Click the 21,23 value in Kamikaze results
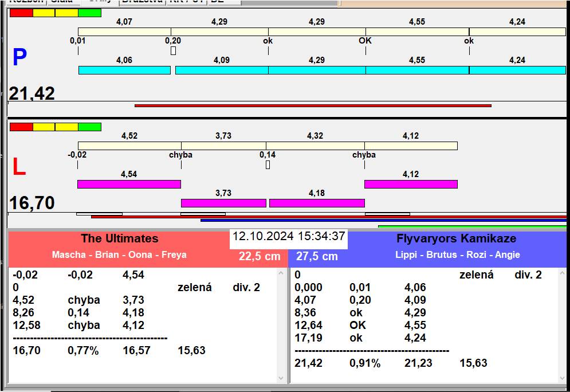This screenshot has height=392, width=570. point(418,363)
